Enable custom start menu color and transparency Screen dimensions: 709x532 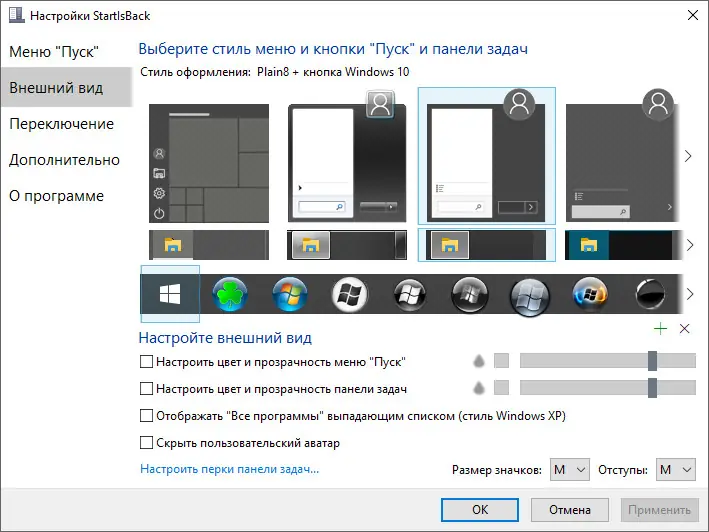pos(146,362)
